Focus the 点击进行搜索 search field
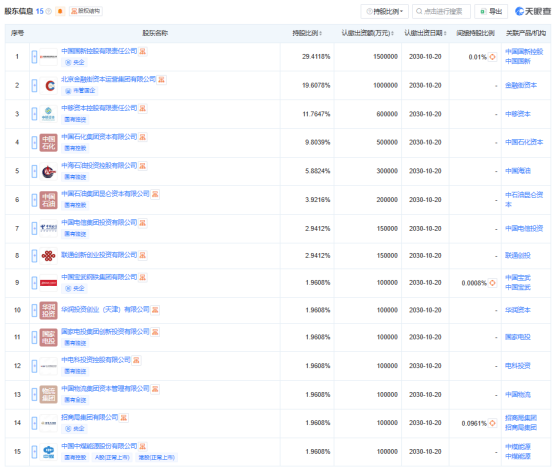This screenshot has height=473, width=553. (x=441, y=12)
